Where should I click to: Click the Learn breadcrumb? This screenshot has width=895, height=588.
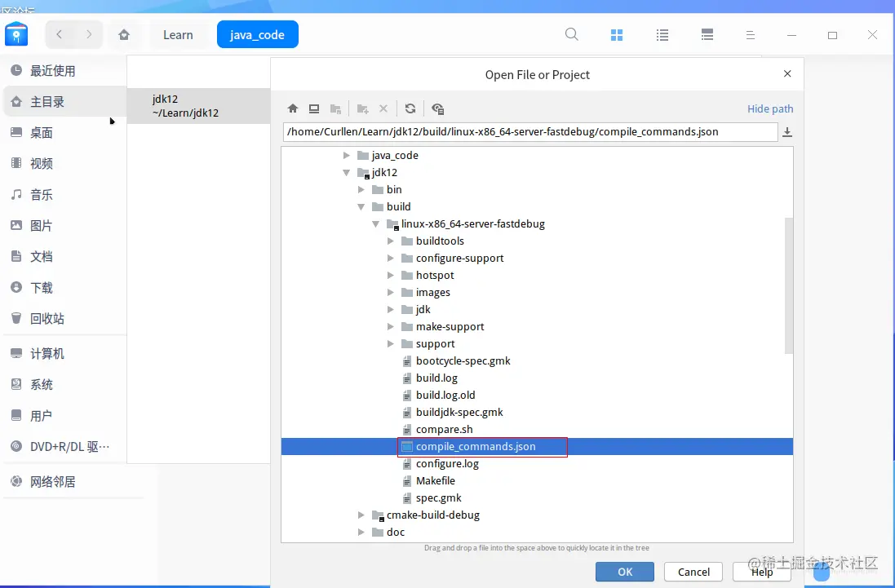coord(178,35)
